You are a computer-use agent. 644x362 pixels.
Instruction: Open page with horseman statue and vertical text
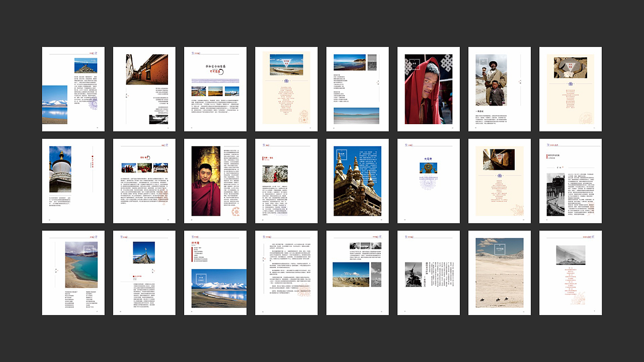pos(429,273)
